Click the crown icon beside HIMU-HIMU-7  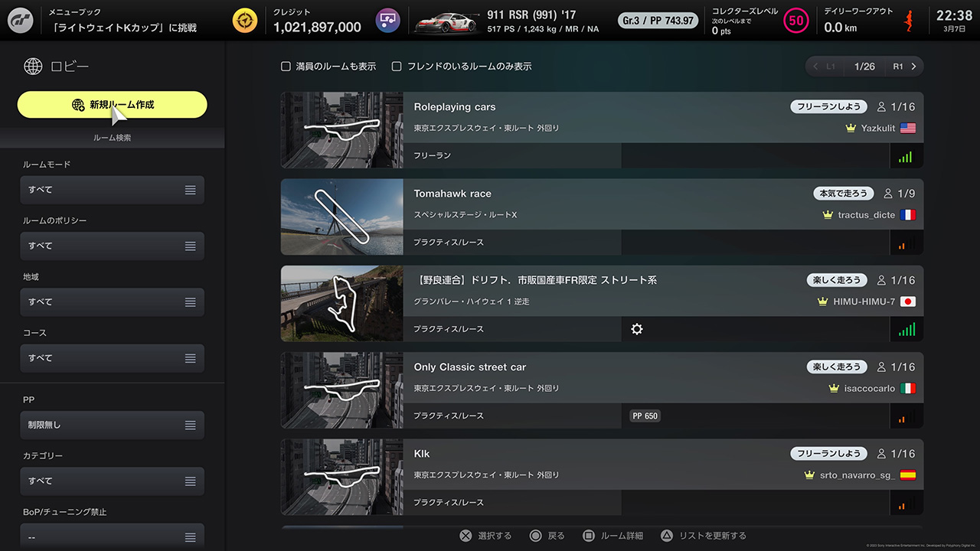click(823, 302)
